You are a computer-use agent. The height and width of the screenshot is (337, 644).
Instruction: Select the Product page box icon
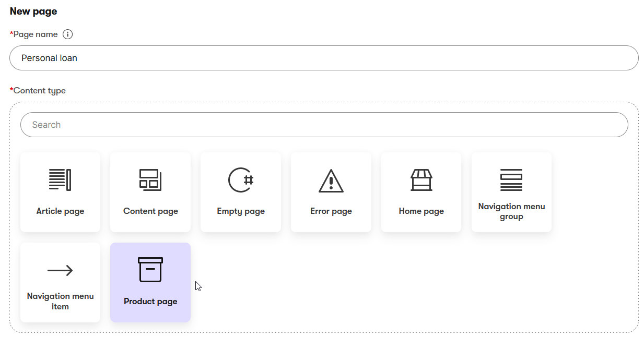coord(150,270)
